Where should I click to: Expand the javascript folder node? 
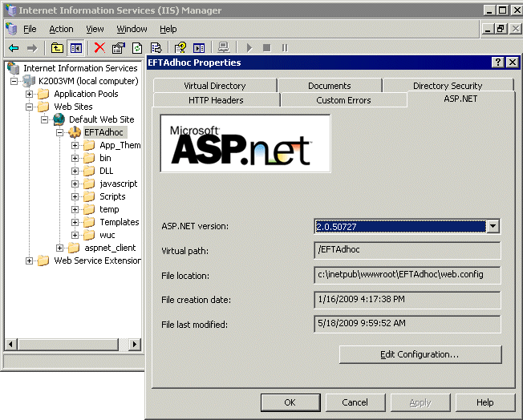point(75,184)
